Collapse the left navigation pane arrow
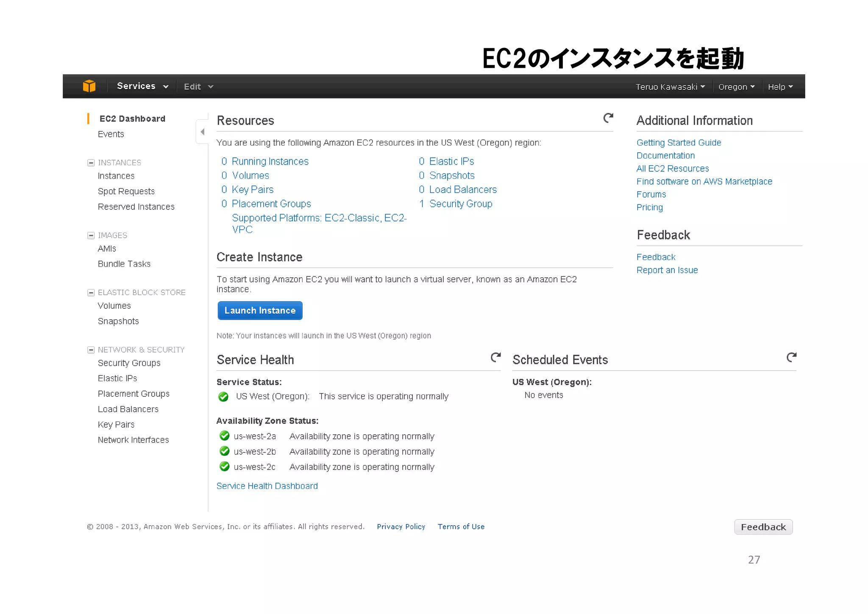Screen dimensions: 868x614 point(202,132)
